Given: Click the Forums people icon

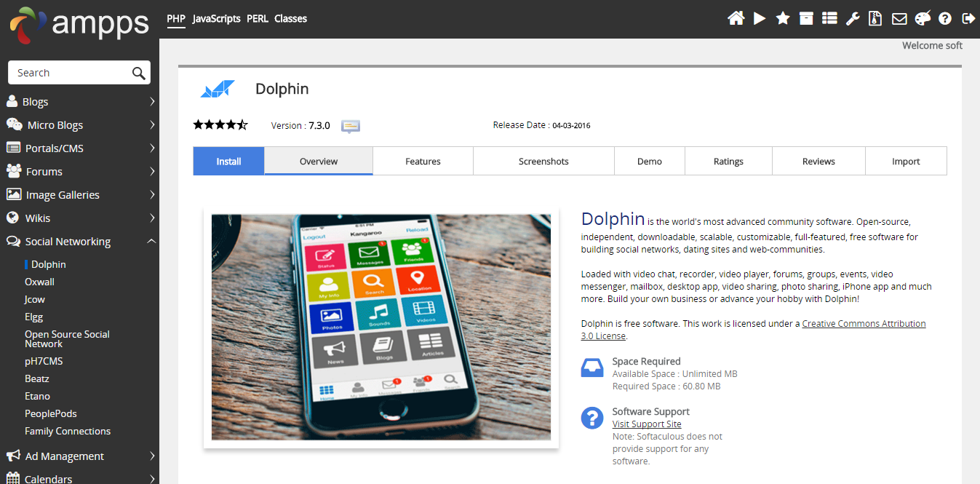Looking at the screenshot, I should pyautogui.click(x=14, y=171).
